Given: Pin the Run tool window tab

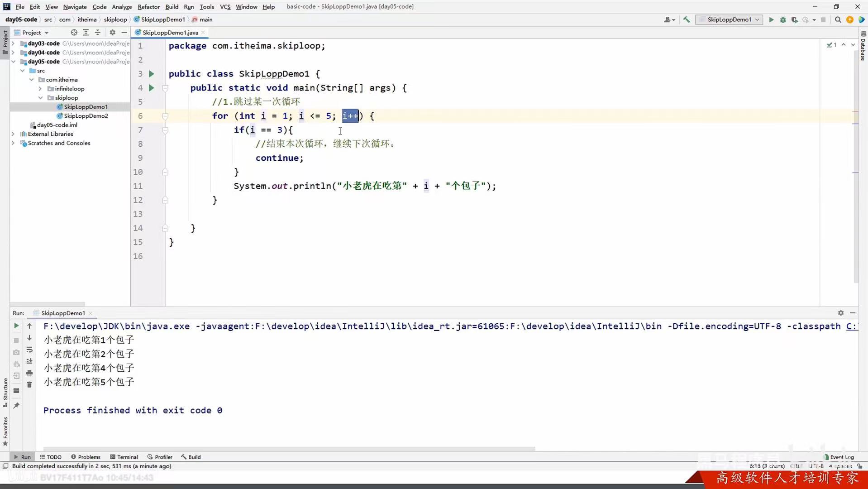Looking at the screenshot, I should [x=16, y=405].
